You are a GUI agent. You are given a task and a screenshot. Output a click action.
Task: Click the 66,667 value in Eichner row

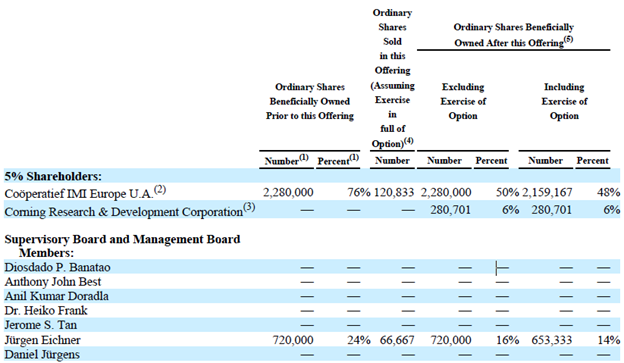click(x=397, y=340)
